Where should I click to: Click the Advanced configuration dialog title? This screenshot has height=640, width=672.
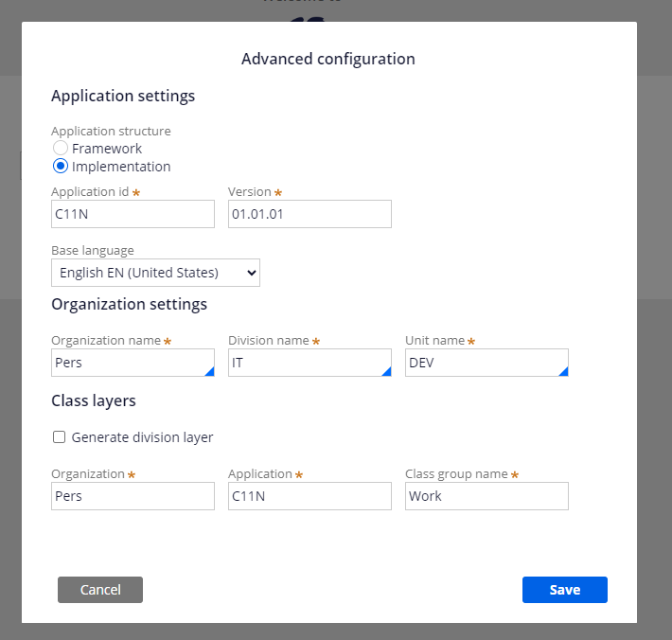[328, 59]
